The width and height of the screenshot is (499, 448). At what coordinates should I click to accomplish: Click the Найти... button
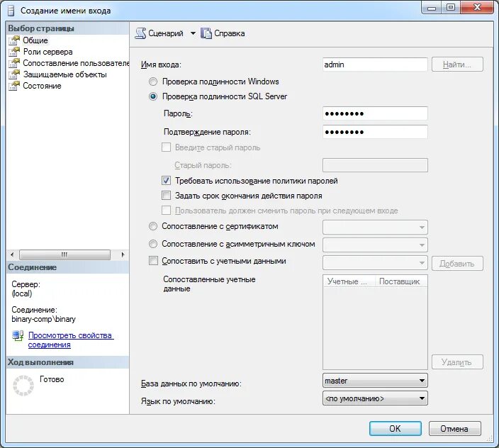tap(457, 65)
